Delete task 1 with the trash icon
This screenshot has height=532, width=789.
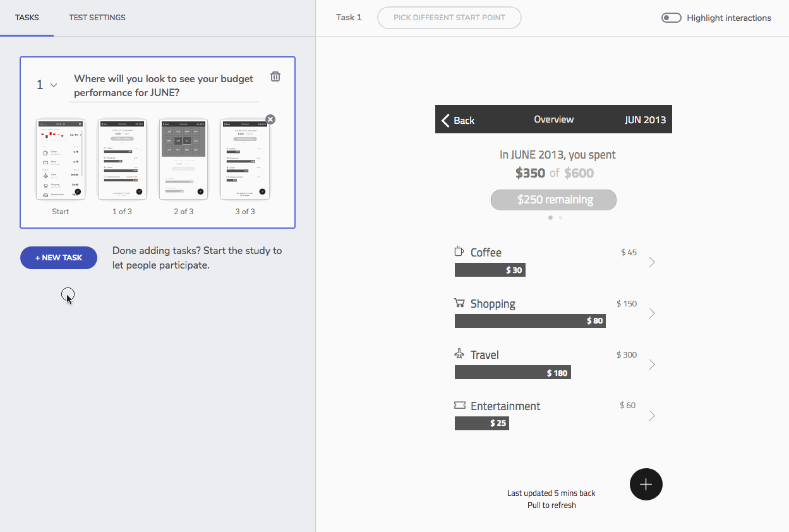[x=275, y=76]
